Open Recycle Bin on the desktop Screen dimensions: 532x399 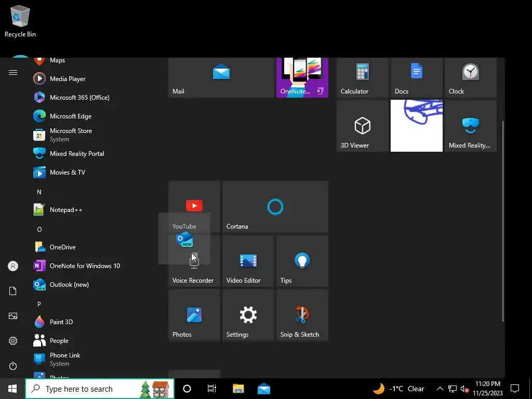(20, 21)
